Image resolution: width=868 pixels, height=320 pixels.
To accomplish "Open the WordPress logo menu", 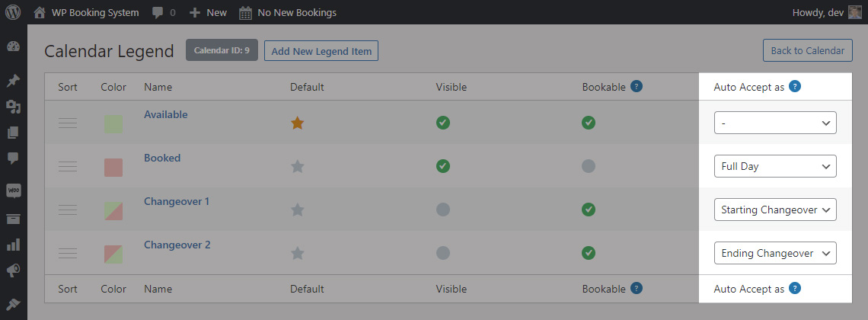I will tap(13, 12).
